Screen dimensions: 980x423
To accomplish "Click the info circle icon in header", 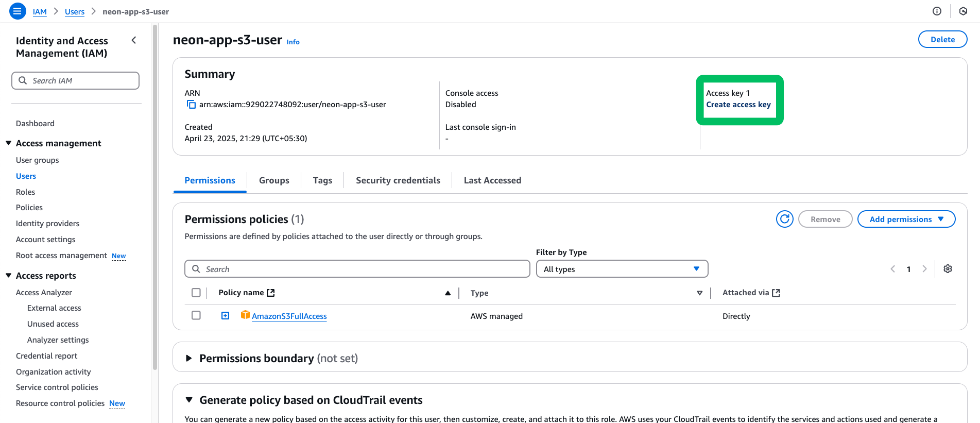I will (937, 11).
